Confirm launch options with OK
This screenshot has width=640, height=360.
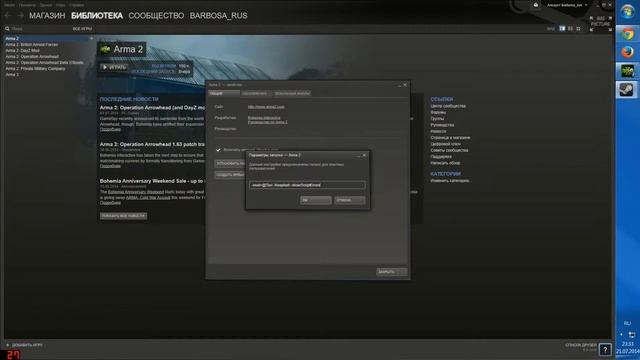pos(316,200)
